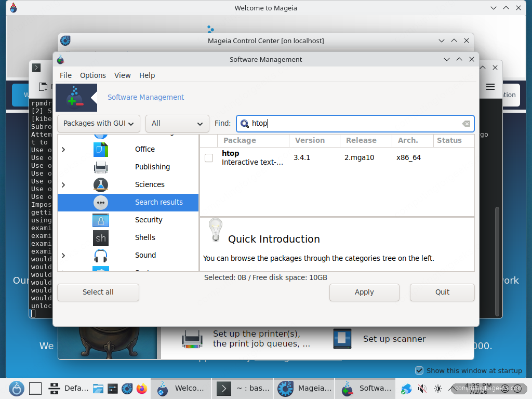Viewport: 532px width, 399px height.
Task: Open hamburger menu in terminal window
Action: (490, 87)
